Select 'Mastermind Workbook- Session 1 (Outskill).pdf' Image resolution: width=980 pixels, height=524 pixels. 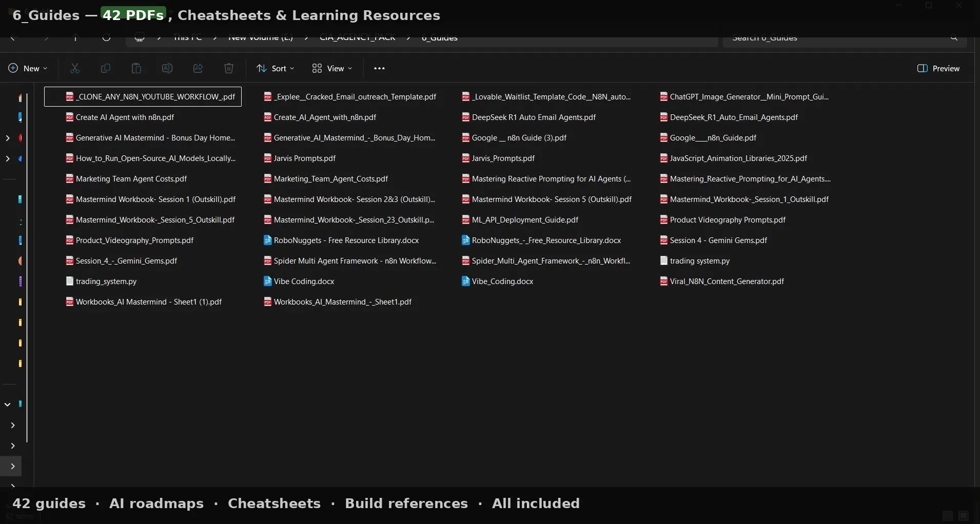pos(151,199)
